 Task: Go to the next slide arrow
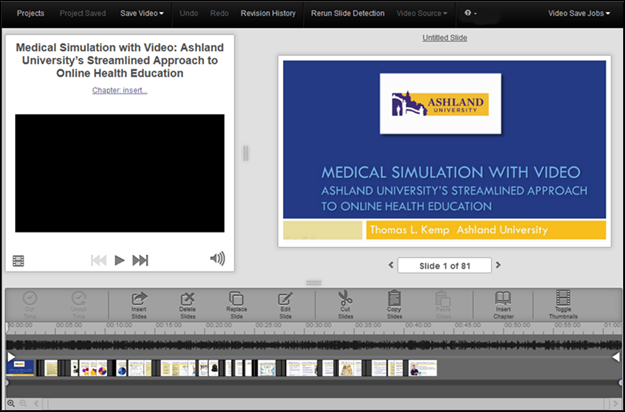click(498, 265)
